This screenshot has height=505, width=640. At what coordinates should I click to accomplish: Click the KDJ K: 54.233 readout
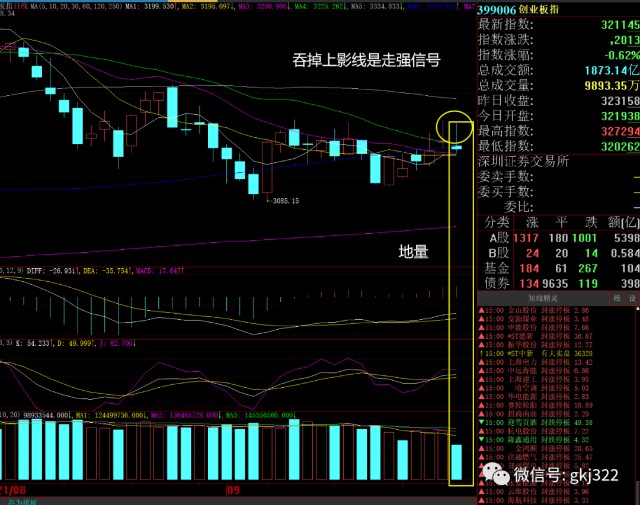click(x=32, y=343)
